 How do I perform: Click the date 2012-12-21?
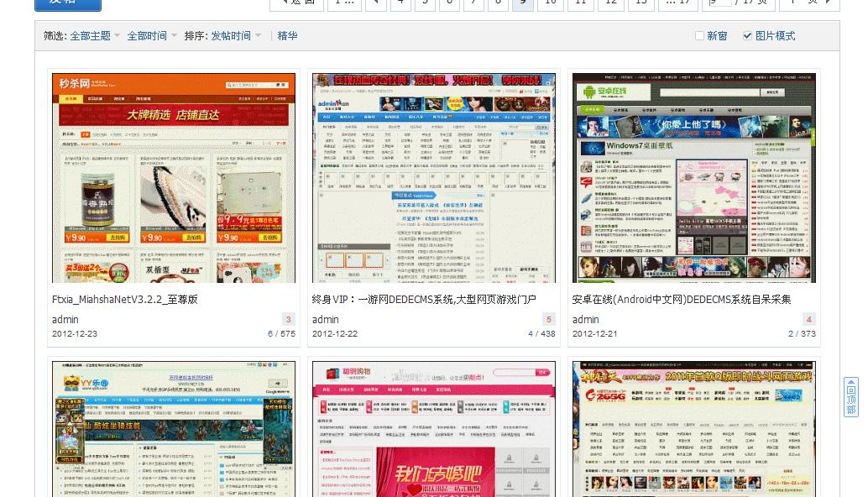[x=595, y=334]
